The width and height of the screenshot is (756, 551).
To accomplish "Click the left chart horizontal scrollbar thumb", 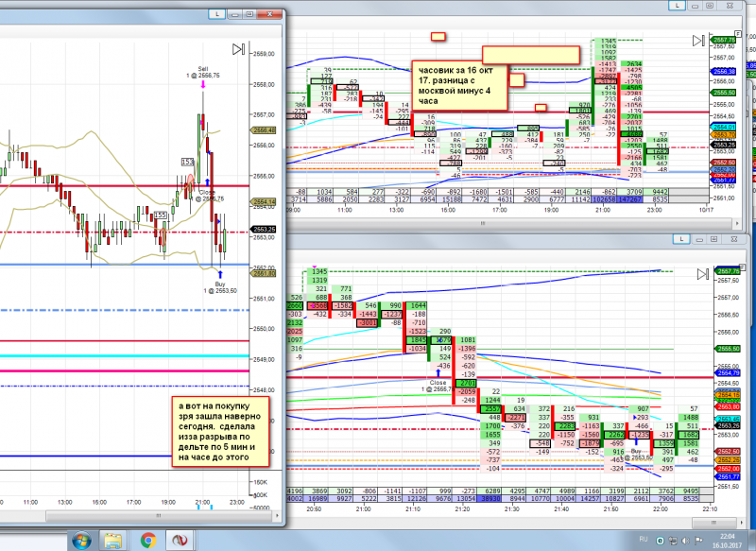I will point(159,516).
